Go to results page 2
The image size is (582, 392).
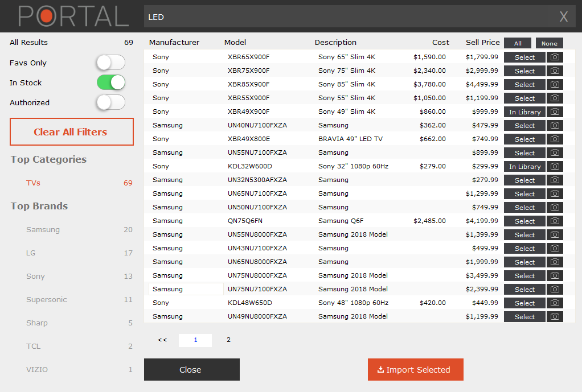(228, 340)
